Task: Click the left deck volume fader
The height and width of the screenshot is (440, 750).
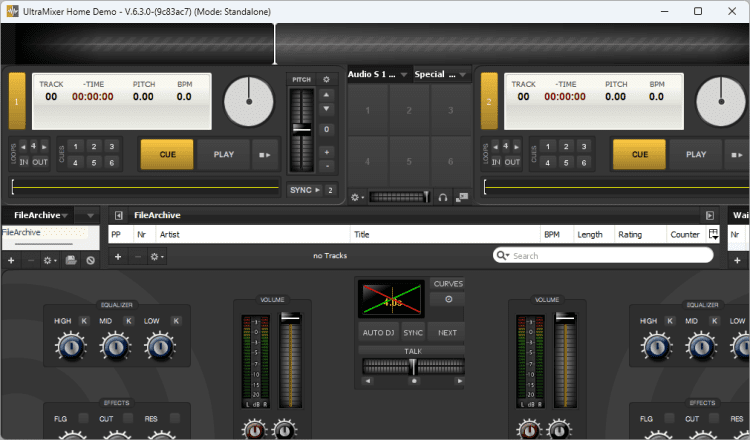Action: pyautogui.click(x=290, y=317)
